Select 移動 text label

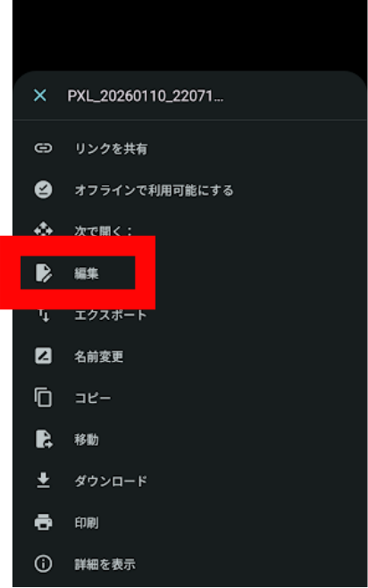(x=87, y=440)
